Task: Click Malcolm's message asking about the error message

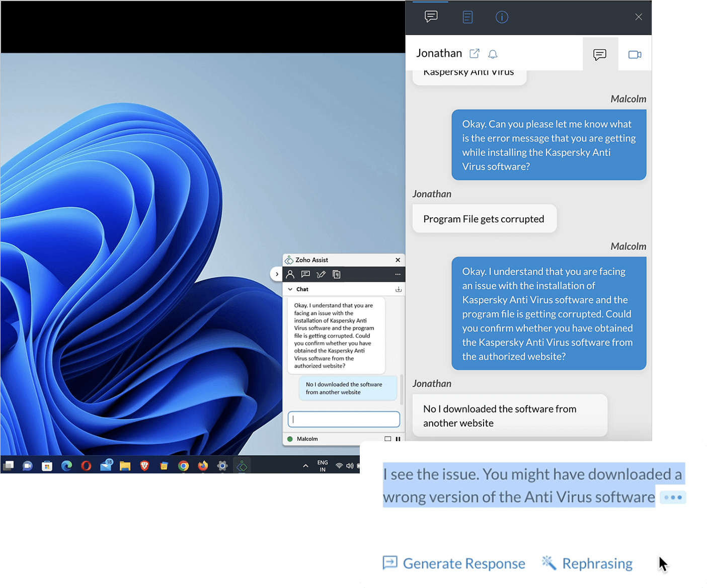Action: tap(548, 145)
